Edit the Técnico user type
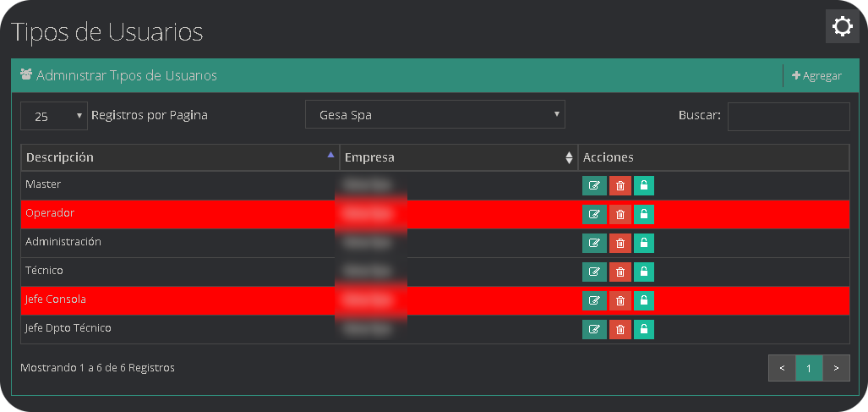The image size is (868, 412). click(594, 272)
